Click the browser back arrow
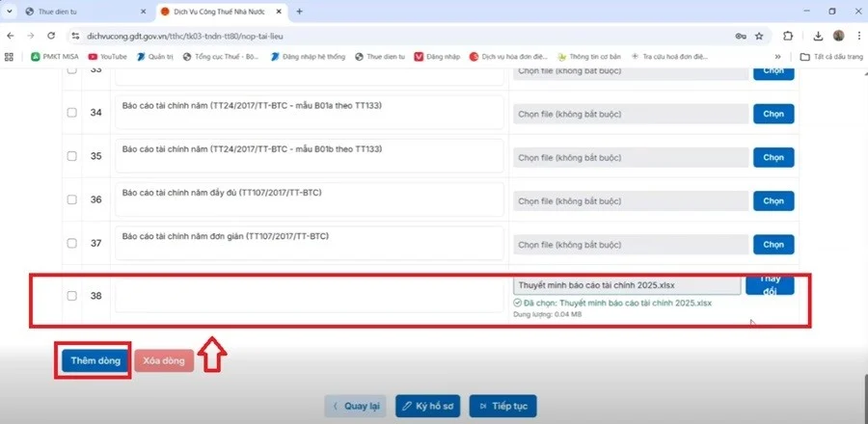The width and height of the screenshot is (868, 424). click(x=10, y=35)
